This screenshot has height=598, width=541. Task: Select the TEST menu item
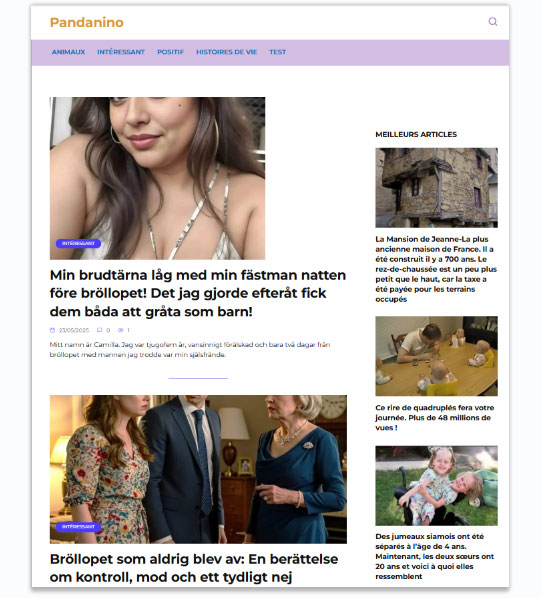click(278, 52)
